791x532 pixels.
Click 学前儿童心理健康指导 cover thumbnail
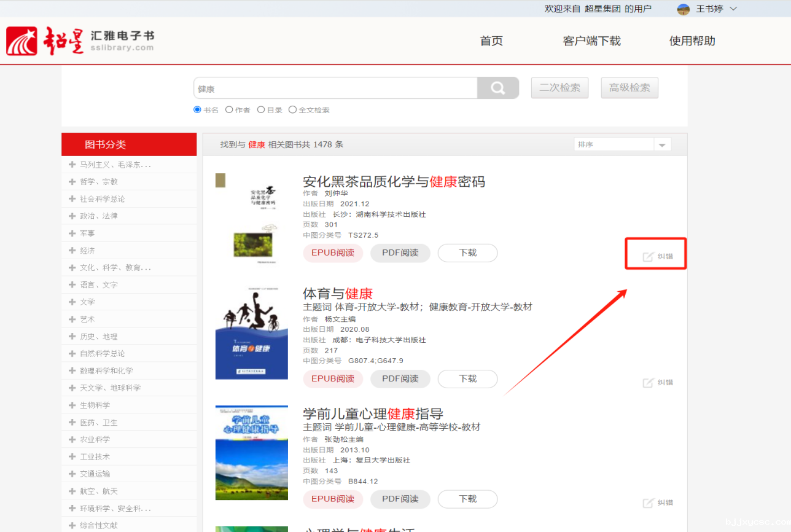(252, 453)
